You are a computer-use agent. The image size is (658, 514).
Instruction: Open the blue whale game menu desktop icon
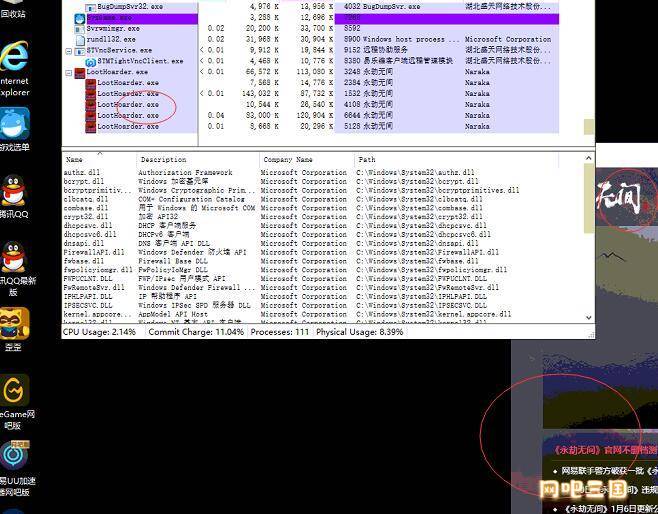tap(15, 123)
